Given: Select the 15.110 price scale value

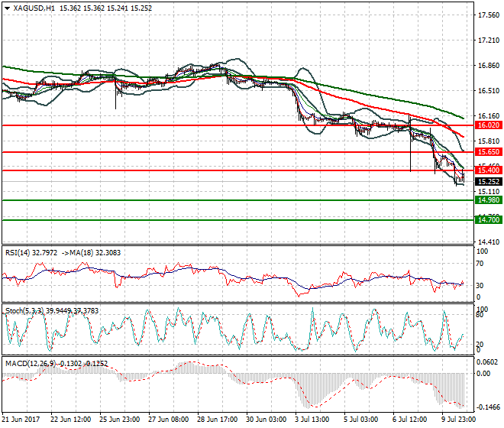Looking at the screenshot, I should tap(489, 192).
